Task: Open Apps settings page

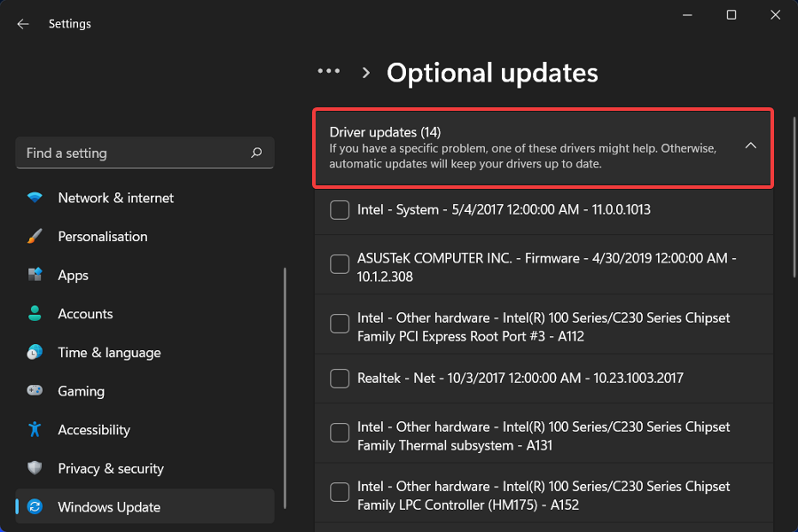Action: [145, 275]
